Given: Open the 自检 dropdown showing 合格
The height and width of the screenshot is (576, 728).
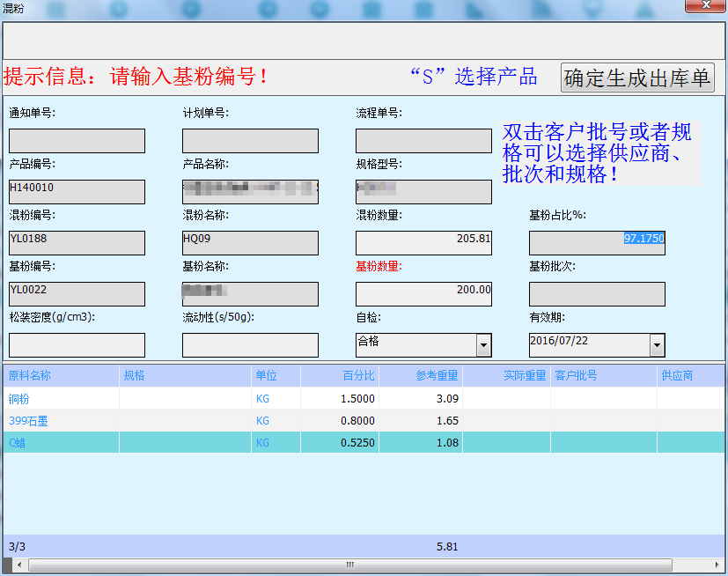Looking at the screenshot, I should click(x=483, y=345).
